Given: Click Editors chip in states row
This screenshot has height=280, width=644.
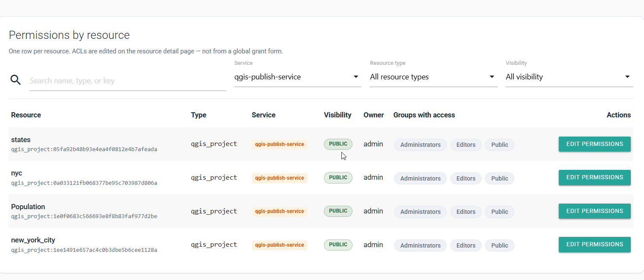Looking at the screenshot, I should [x=466, y=145].
